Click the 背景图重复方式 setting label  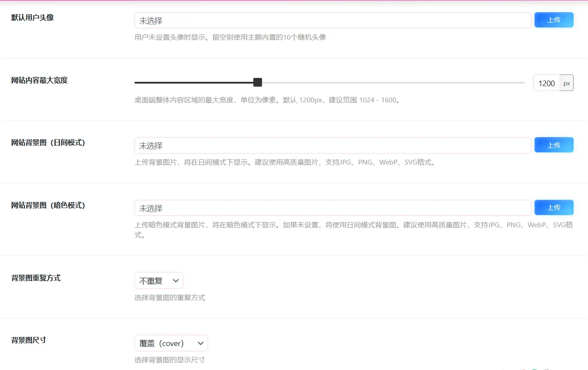[36, 278]
